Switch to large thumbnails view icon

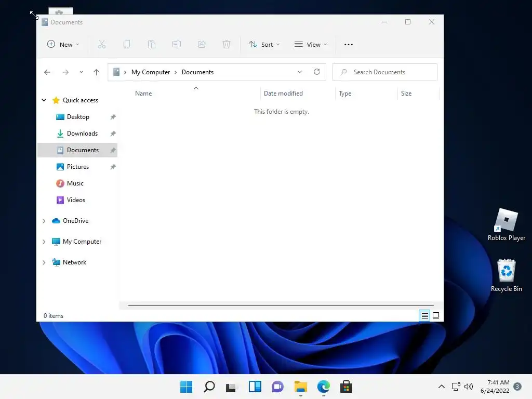coord(436,315)
